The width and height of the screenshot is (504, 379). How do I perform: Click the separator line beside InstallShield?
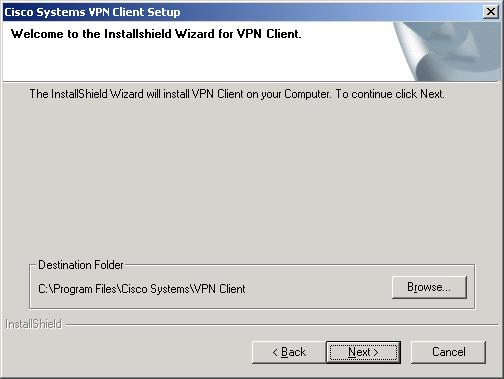(283, 324)
